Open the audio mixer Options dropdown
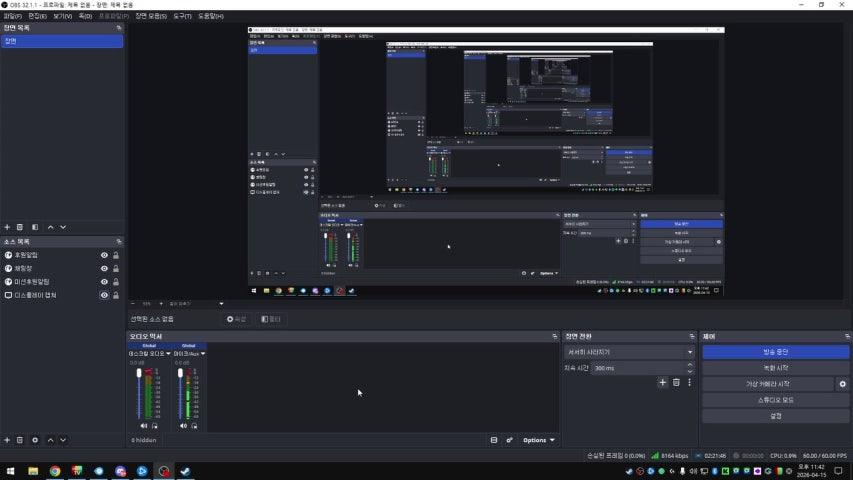Screen dimensions: 853x480 [x=538, y=440]
